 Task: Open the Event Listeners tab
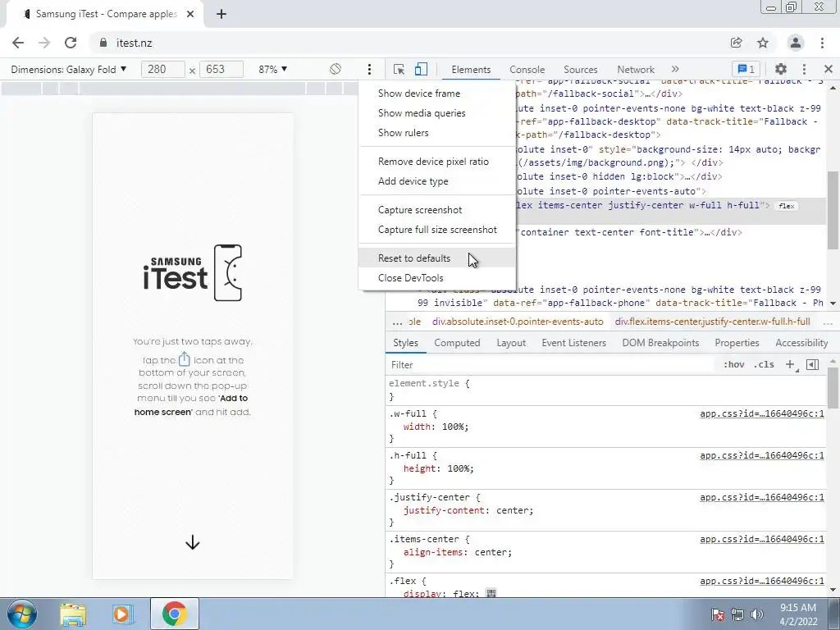point(573,343)
